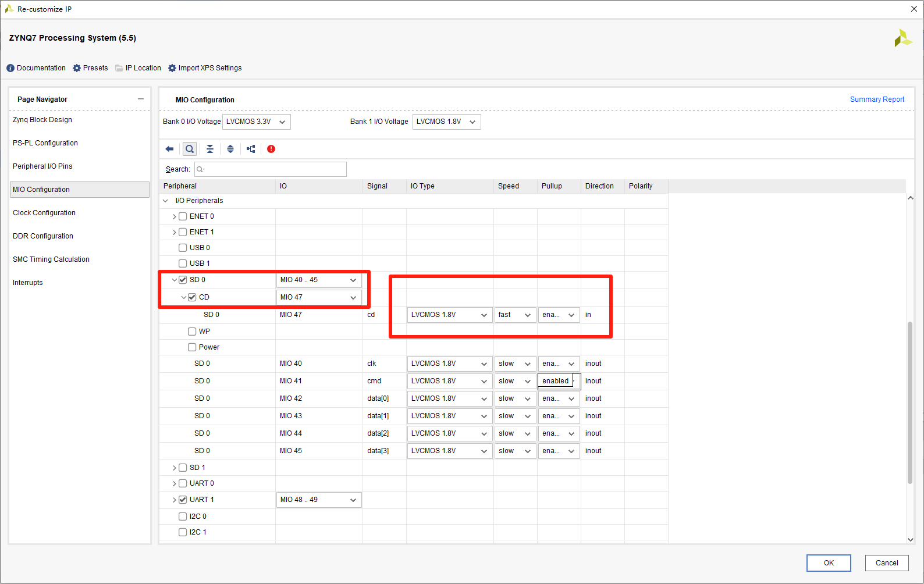Click the hierarchy tree view toolbar icon
This screenshot has height=584, width=924.
pyautogui.click(x=251, y=149)
